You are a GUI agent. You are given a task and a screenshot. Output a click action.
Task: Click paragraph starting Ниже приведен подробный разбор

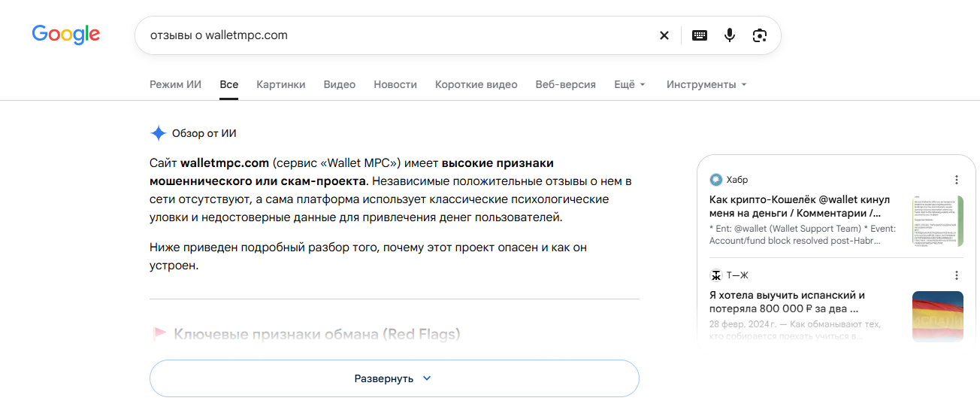coord(368,256)
